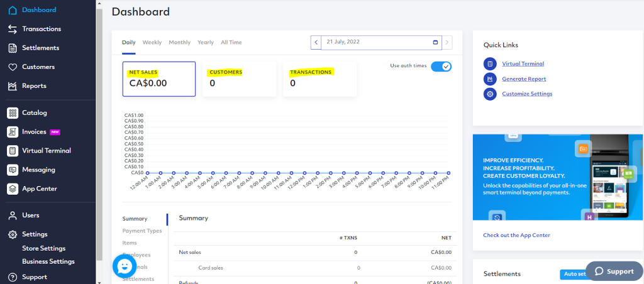The image size is (644, 284).
Task: Click the Virtual Terminal sidebar icon
Action: tap(13, 151)
